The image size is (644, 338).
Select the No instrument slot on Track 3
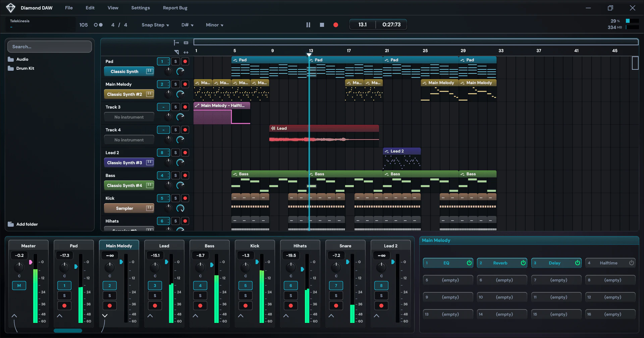pyautogui.click(x=129, y=117)
